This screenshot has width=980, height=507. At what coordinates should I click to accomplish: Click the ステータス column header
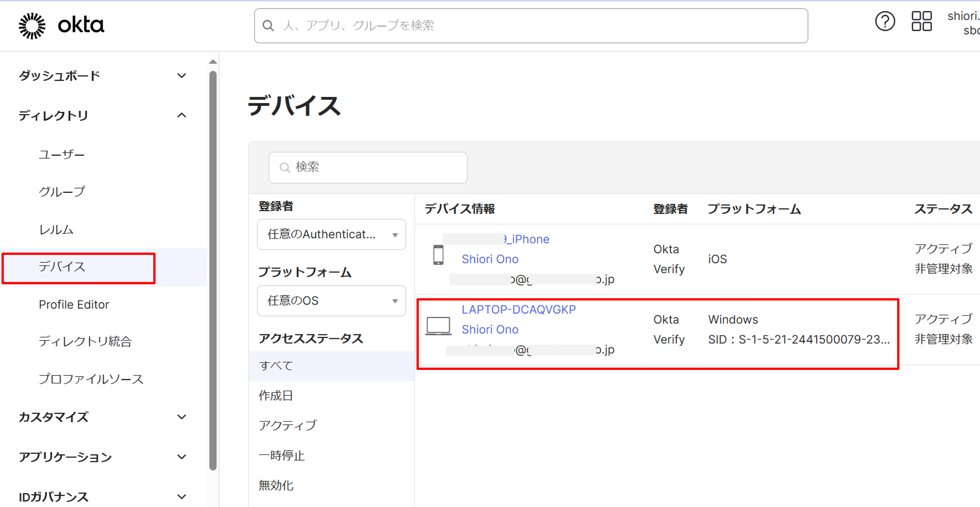pyautogui.click(x=943, y=209)
